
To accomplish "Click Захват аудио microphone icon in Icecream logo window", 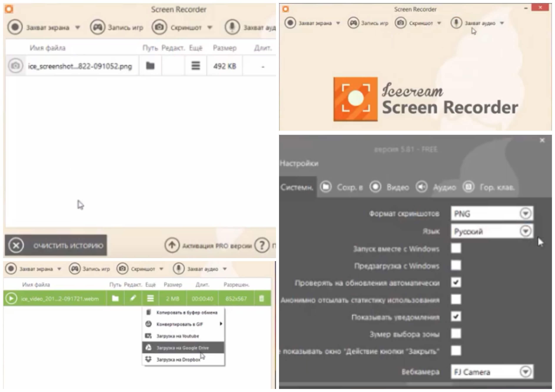I will (456, 23).
